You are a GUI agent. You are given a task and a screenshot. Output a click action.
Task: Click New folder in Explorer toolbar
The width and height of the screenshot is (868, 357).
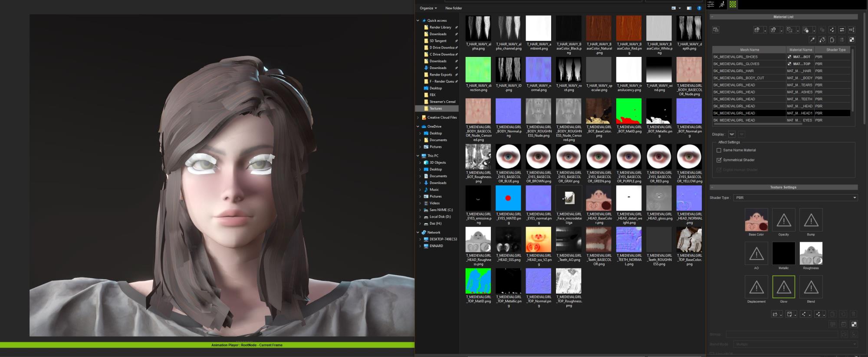pos(454,8)
